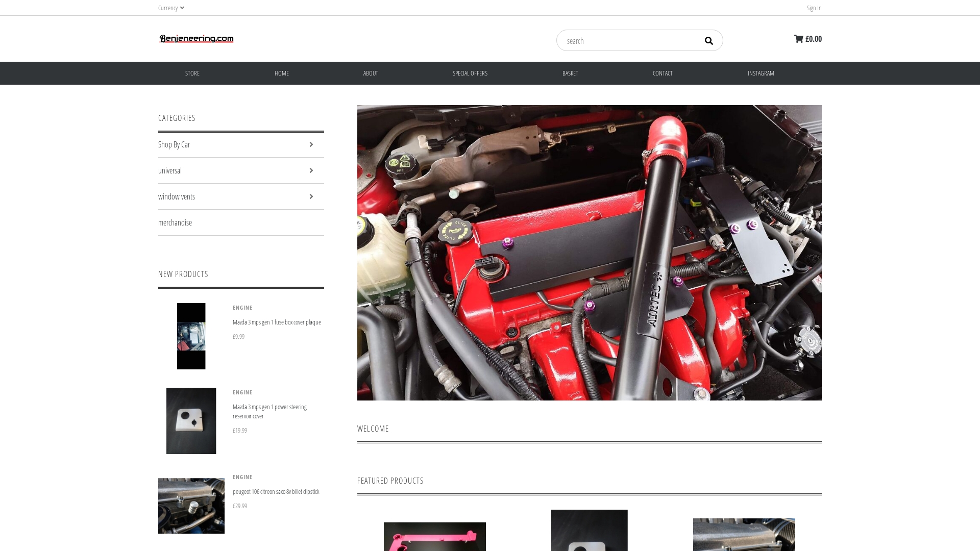Expand the universal category arrow
980x551 pixels.
tap(311, 170)
